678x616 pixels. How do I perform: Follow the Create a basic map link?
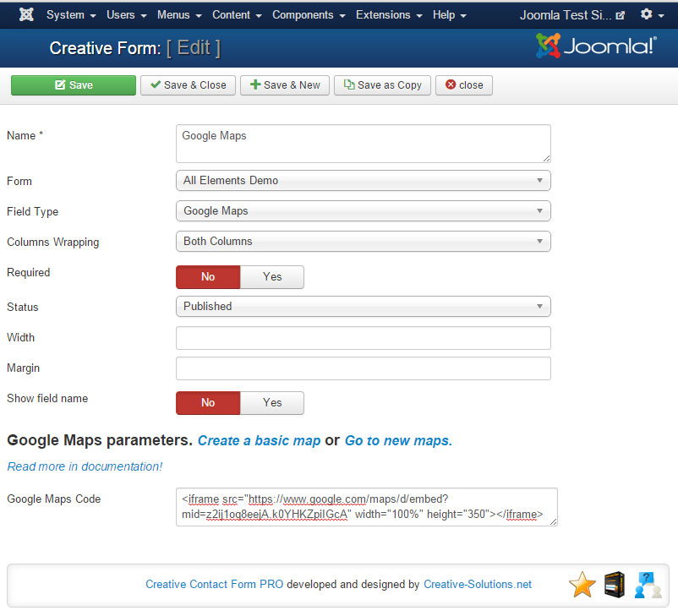pyautogui.click(x=259, y=440)
